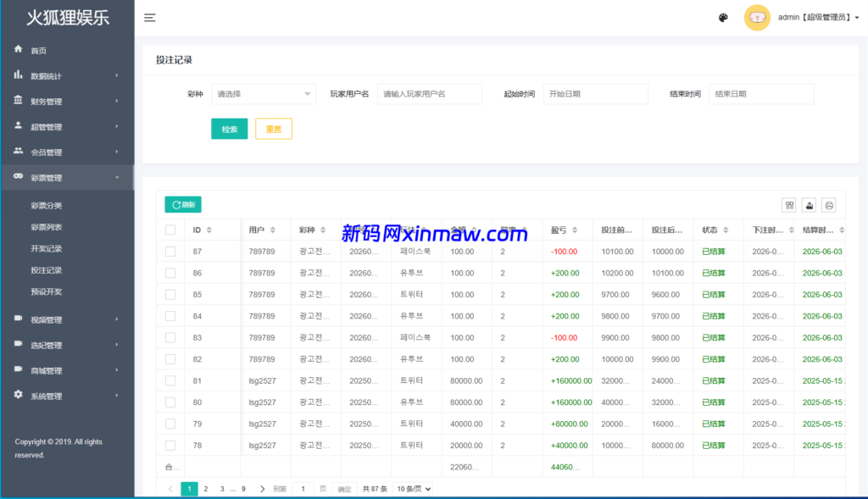Image resolution: width=868 pixels, height=499 pixels.
Task: Sort by the 用户 column arrows
Action: [273, 230]
